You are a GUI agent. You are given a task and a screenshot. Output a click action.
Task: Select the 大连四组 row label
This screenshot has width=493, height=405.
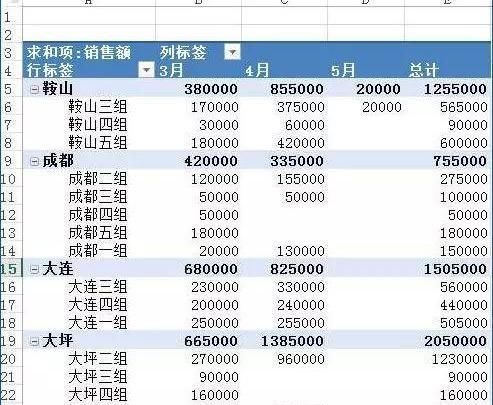[98, 305]
